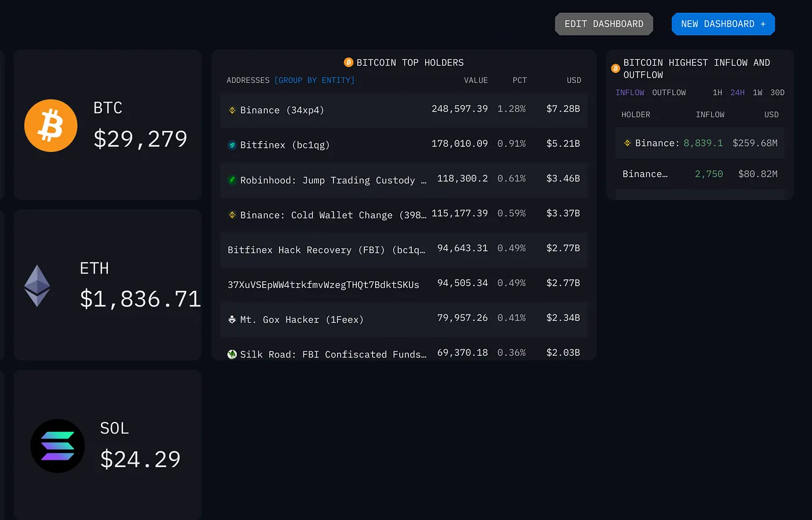
Task: Click value 94,505.34 in 37XuVSEp row
Action: [462, 283]
